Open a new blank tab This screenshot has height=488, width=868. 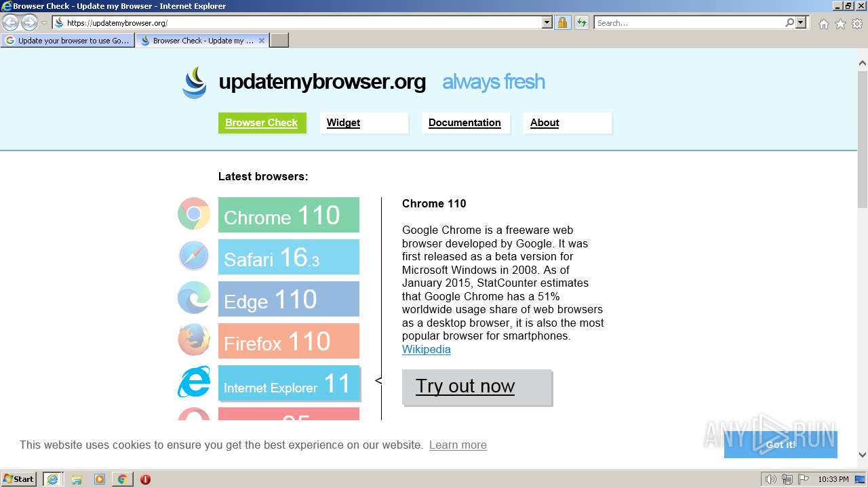[279, 41]
